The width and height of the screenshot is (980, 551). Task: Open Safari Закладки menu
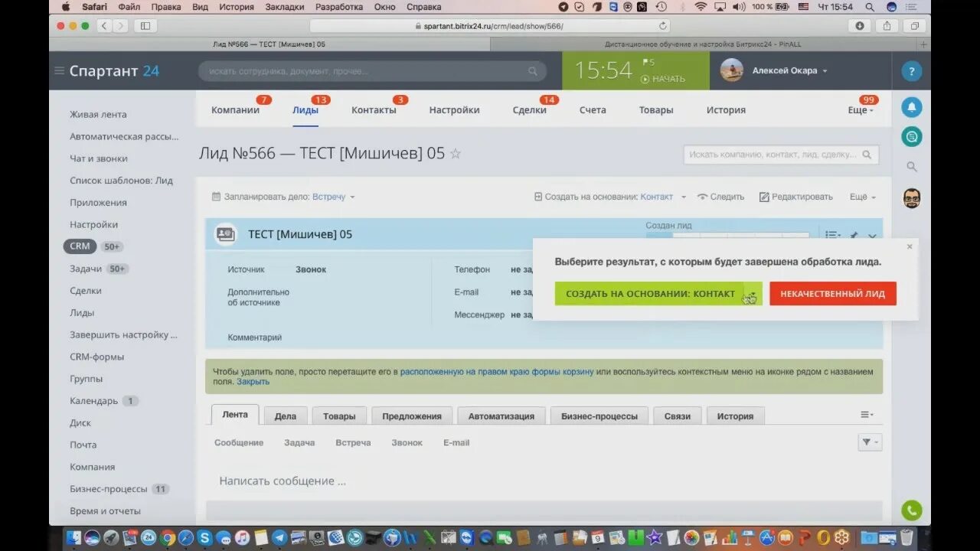coord(284,7)
